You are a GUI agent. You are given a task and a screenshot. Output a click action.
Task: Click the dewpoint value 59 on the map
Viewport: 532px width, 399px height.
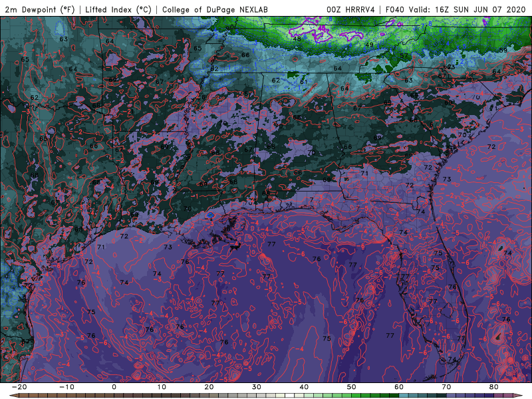503,51
